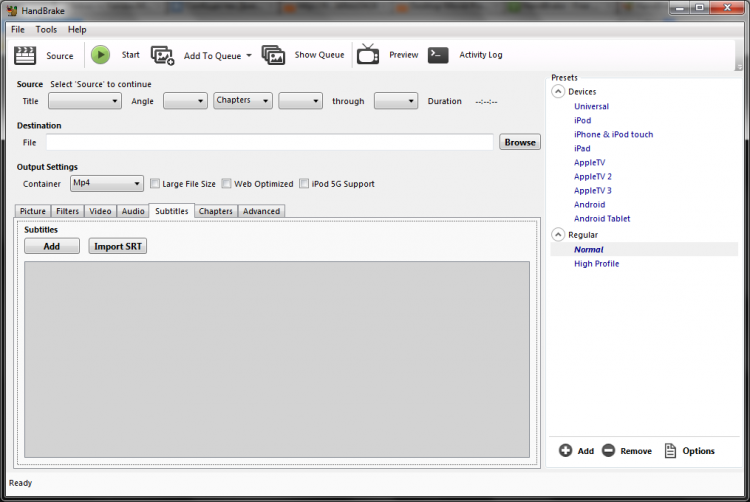Select the Subtitles tab

[x=172, y=211]
